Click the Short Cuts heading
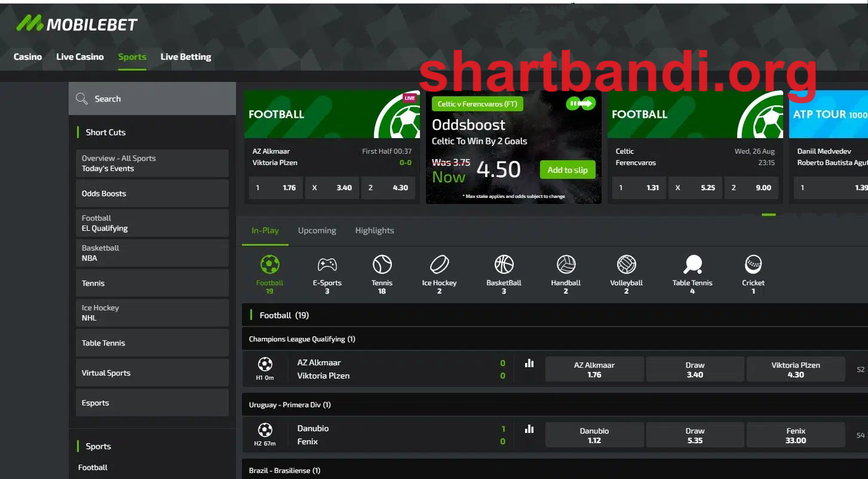The width and height of the screenshot is (868, 479). point(106,132)
